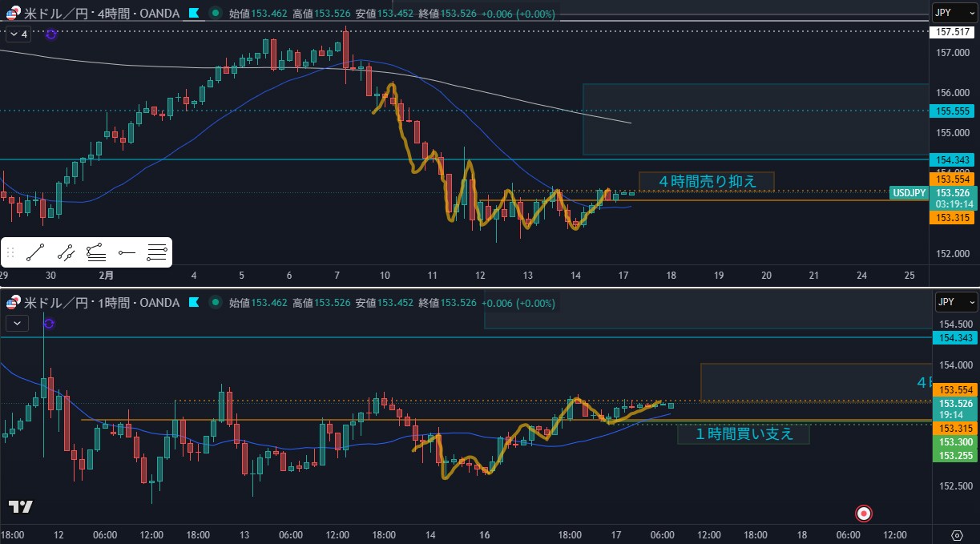Viewport: 980px width, 544px height.
Task: Toggle the green market status dot, upper chart
Action: 215,13
